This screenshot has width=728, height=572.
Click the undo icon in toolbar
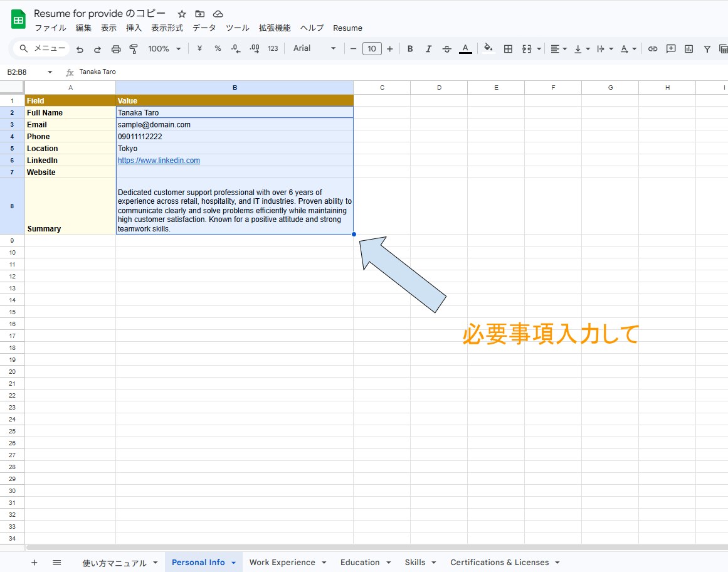[x=80, y=49]
